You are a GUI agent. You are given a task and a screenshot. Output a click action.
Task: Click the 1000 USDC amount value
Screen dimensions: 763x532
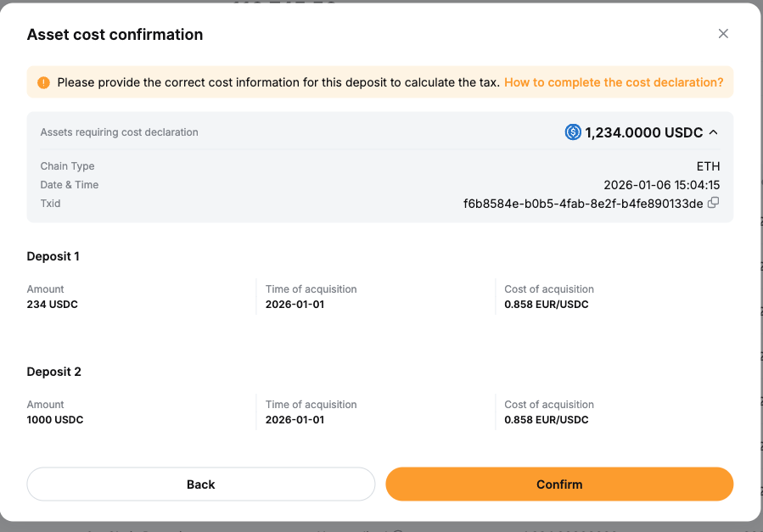[x=55, y=420]
